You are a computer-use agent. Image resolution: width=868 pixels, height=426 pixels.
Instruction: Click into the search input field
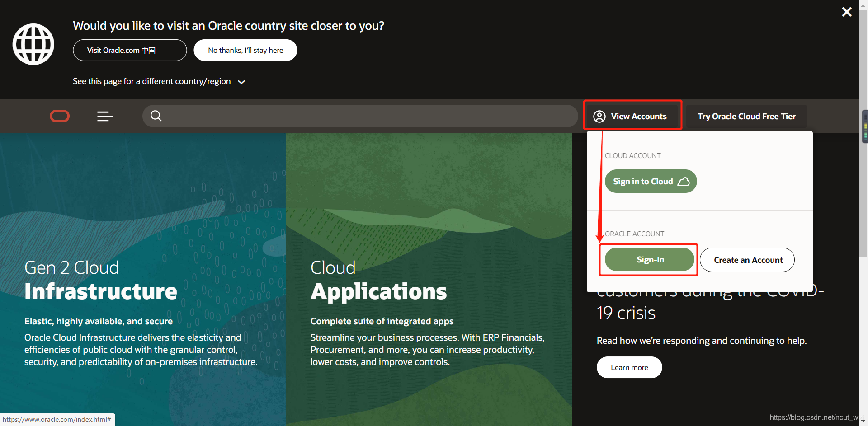click(x=360, y=116)
